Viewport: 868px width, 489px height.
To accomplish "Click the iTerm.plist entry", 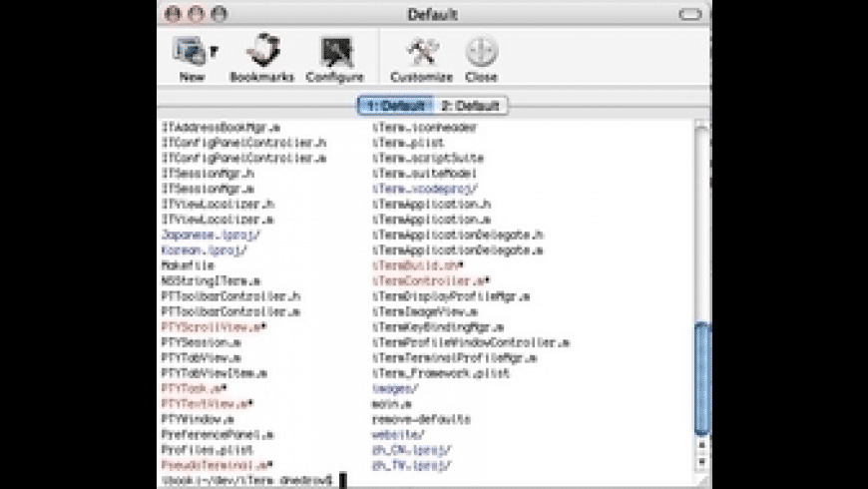I will pos(408,143).
